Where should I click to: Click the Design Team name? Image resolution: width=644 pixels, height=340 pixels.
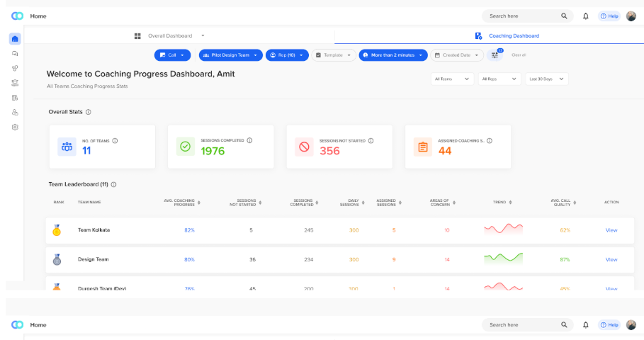(94, 259)
